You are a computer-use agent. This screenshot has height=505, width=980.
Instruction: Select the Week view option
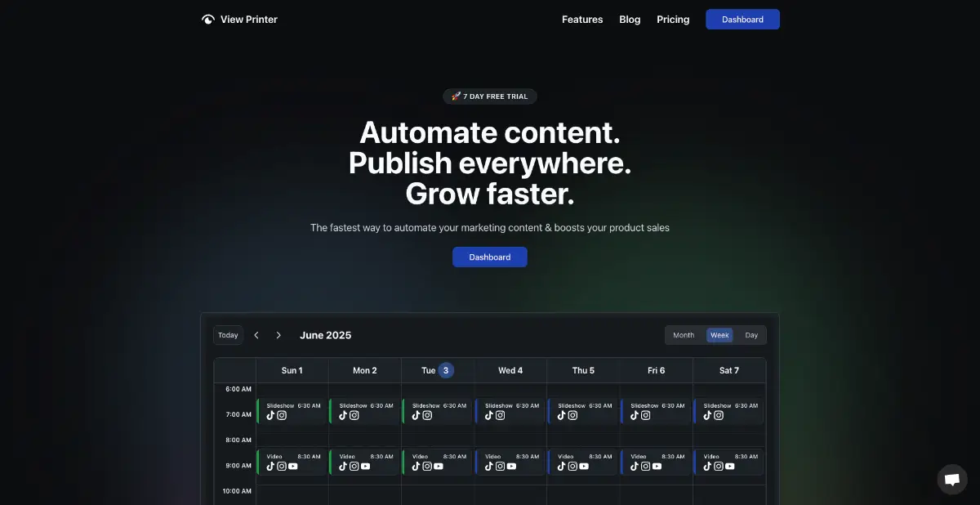coord(719,335)
